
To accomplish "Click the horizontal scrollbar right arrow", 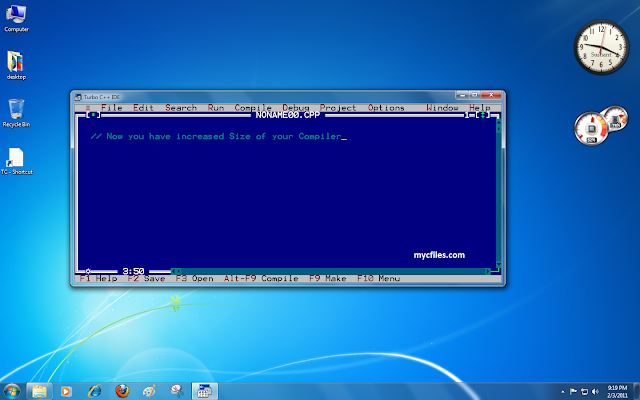I will tap(488, 271).
